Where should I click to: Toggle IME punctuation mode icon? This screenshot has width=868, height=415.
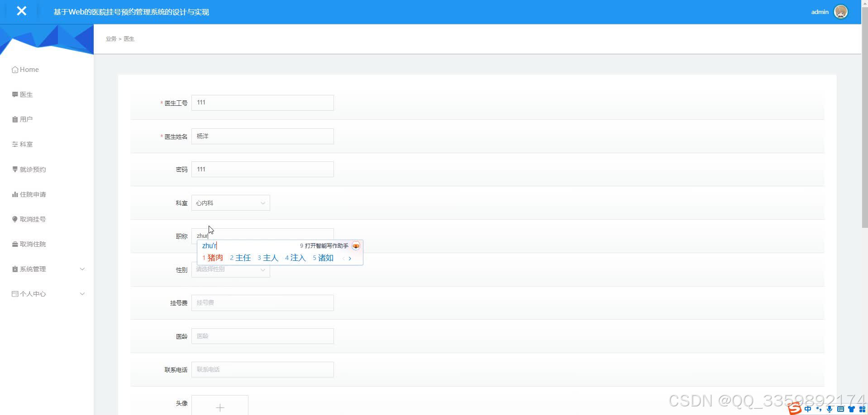[819, 409]
